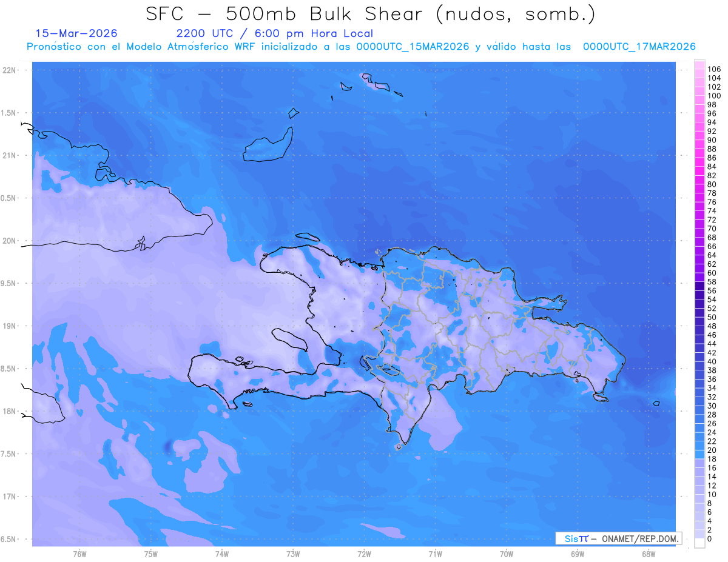Click the '71W' longitude label
Screen dimensions: 728x562
(435, 554)
